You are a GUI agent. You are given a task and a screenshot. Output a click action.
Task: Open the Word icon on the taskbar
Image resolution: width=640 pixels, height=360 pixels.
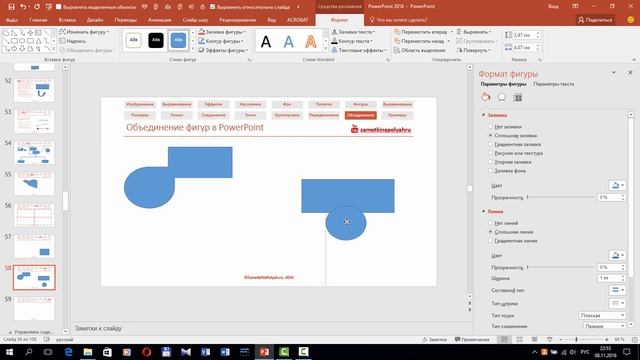pos(225,352)
